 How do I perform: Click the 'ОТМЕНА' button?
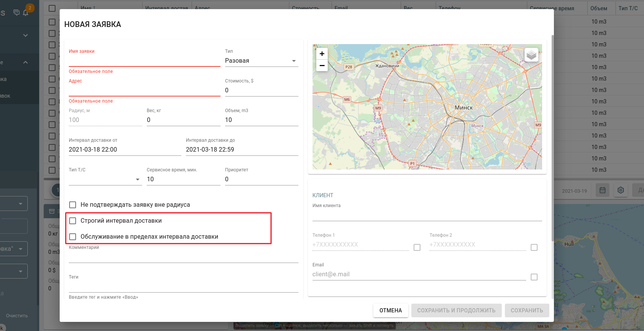tap(390, 310)
